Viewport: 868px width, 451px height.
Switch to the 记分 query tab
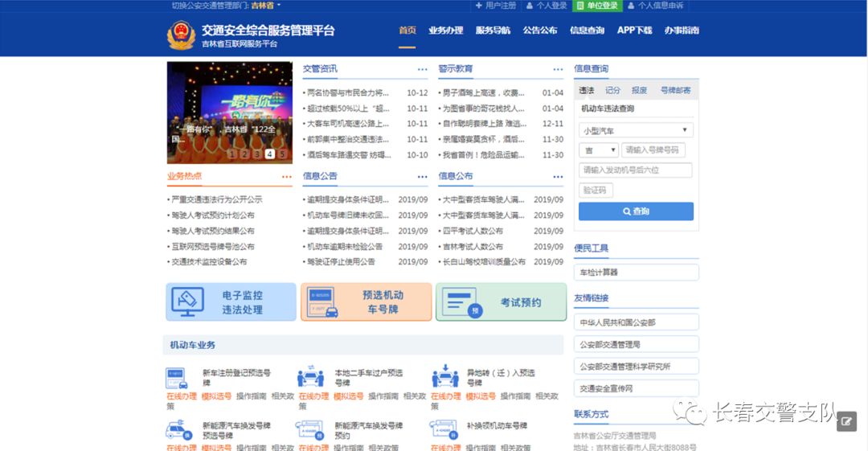click(612, 90)
